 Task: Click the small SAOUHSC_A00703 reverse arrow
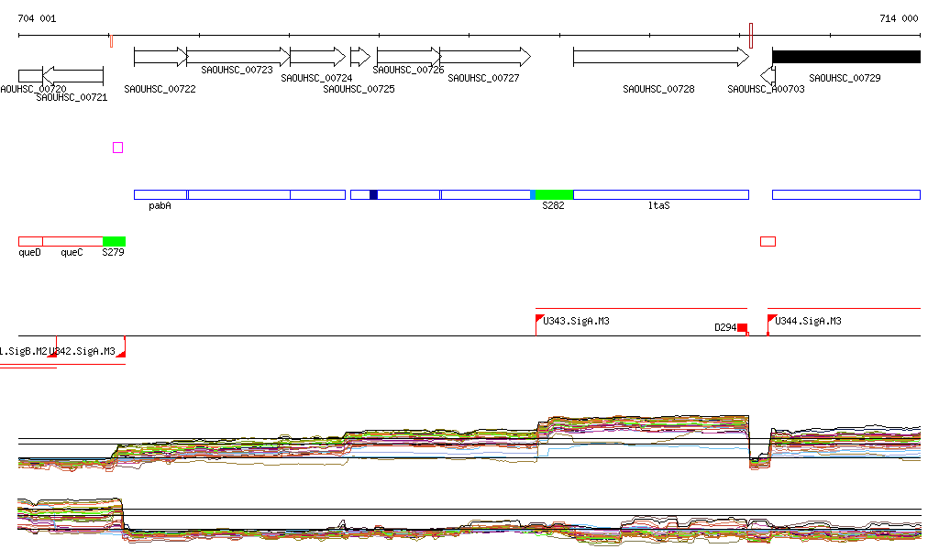[768, 73]
